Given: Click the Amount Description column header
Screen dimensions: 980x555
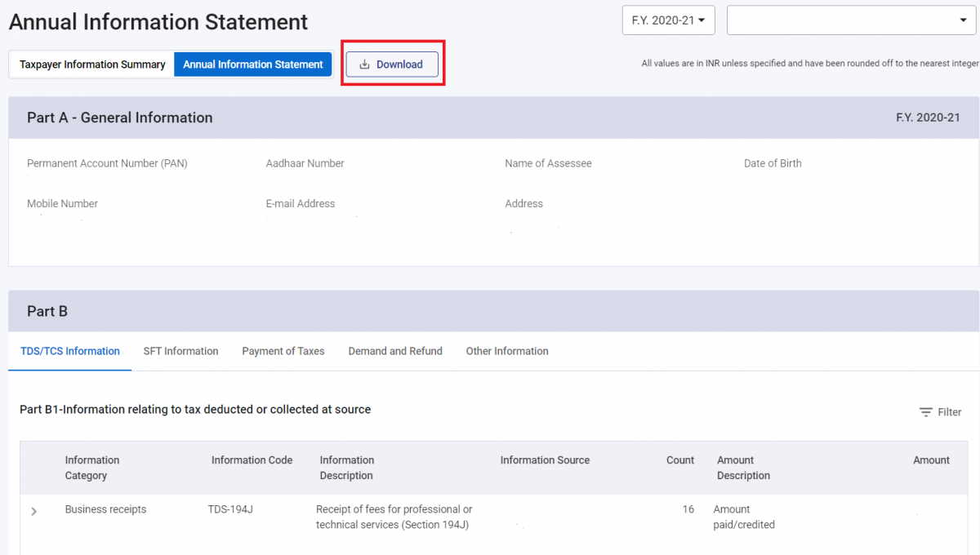Looking at the screenshot, I should point(743,468).
